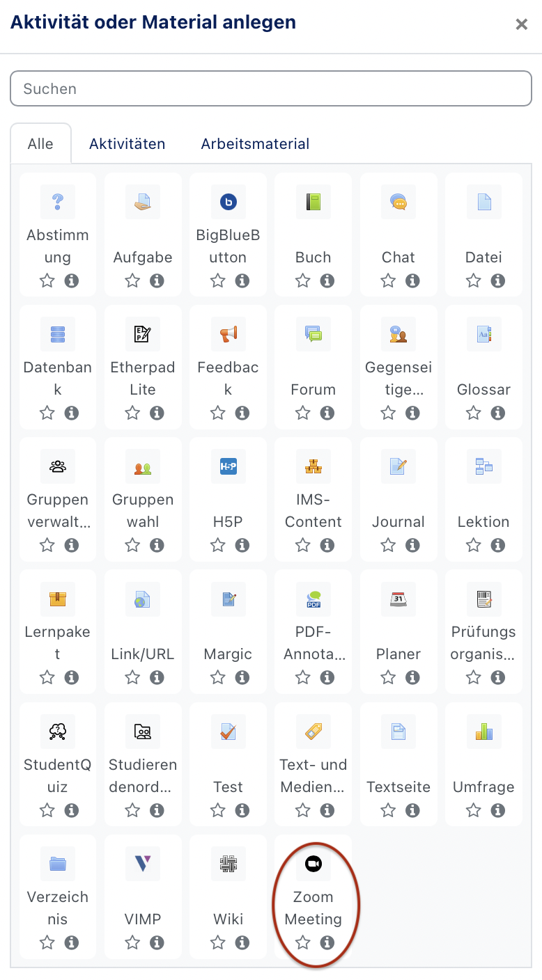Click the StudentQuiz icon
Viewport: 542px width, 980px height.
tap(57, 732)
